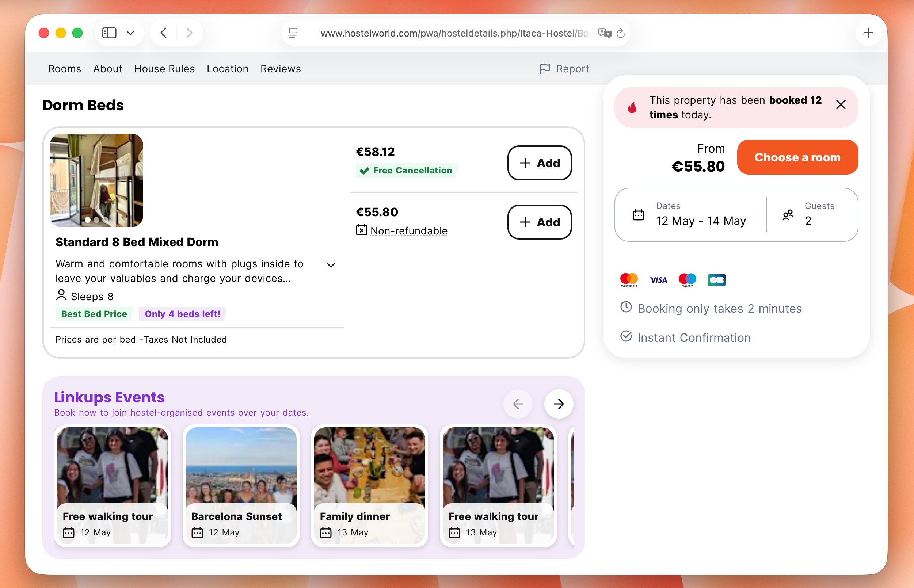The image size is (914, 588).
Task: Select the second carousel dot on the dorm photo
Action: pos(96,220)
